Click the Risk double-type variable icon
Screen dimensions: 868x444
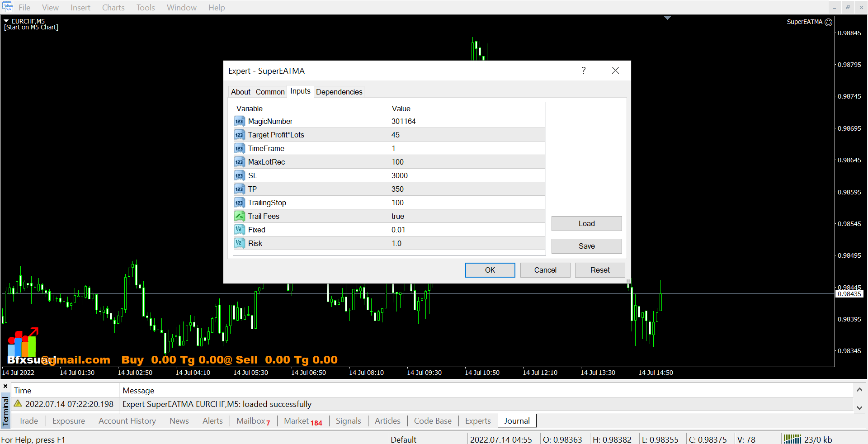239,243
